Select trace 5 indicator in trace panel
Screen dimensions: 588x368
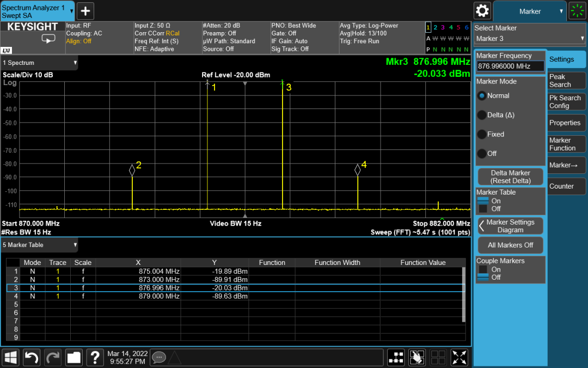(458, 27)
